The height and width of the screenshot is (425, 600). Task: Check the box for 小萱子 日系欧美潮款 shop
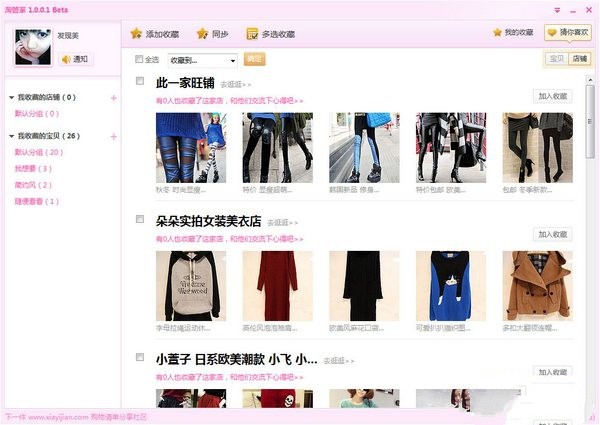tap(140, 357)
